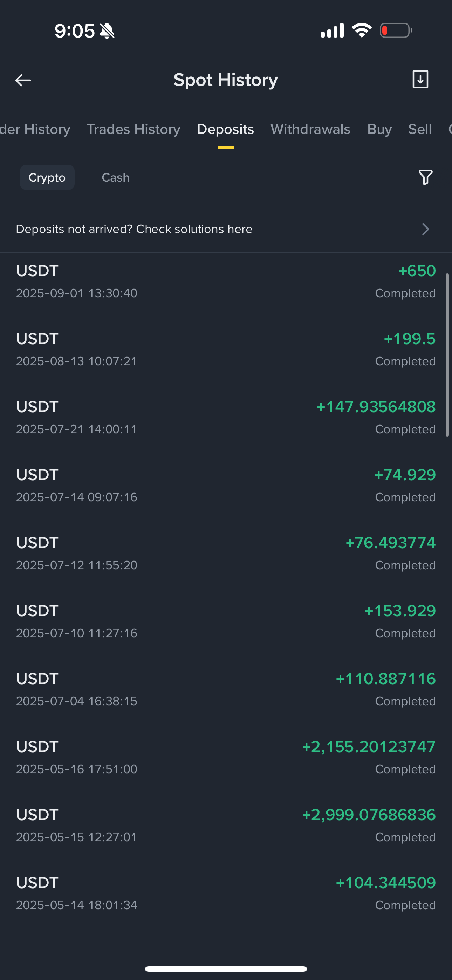Open the 2025-08-13 USDT deposit
The width and height of the screenshot is (452, 980).
tap(226, 349)
